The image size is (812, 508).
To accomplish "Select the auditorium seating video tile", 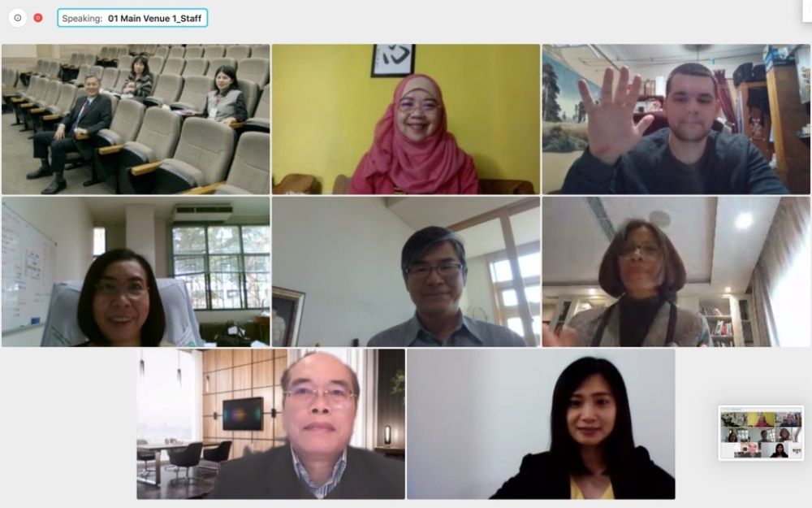I will click(x=136, y=119).
